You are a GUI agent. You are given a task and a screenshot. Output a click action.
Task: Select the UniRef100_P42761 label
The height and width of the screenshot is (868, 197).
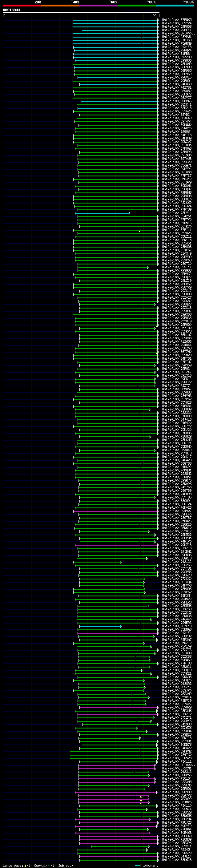click(177, 88)
